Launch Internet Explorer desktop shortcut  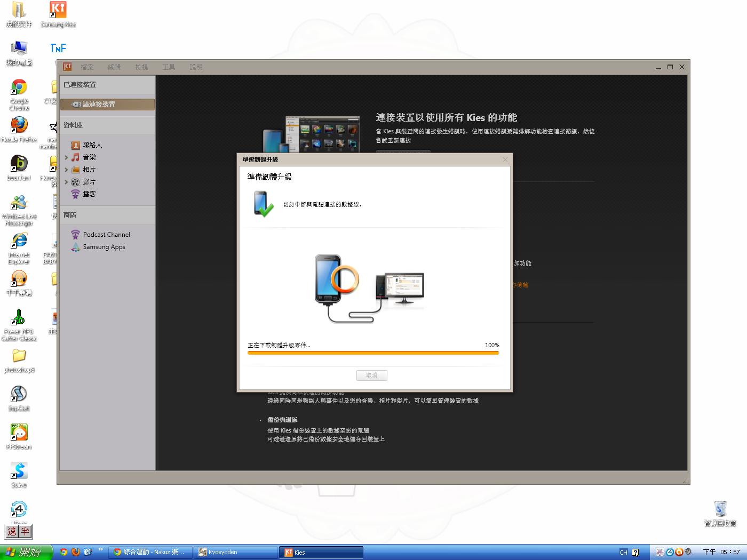[19, 249]
